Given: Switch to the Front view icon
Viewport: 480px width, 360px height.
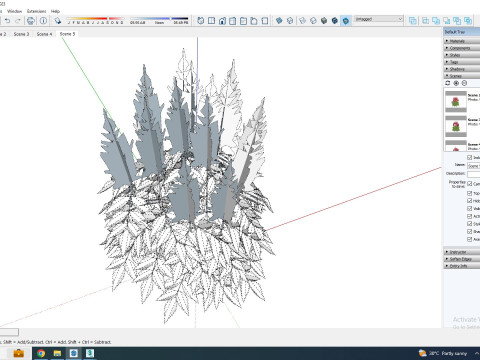Looking at the screenshot, I should coord(222,21).
